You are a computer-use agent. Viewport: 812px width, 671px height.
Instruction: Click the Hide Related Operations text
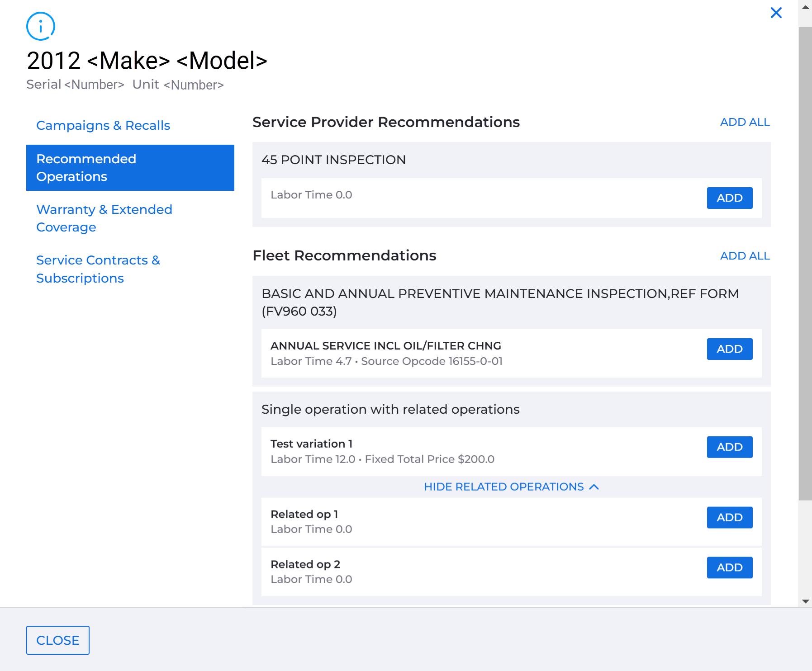pyautogui.click(x=503, y=487)
